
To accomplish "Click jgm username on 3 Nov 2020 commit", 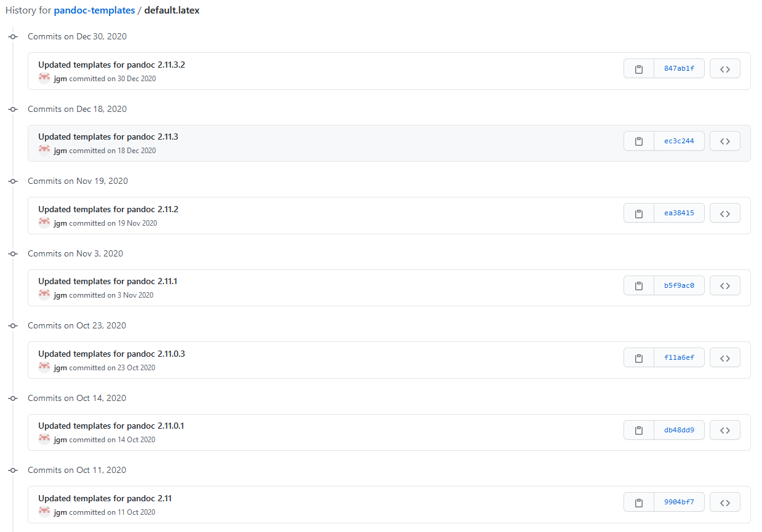I will tap(60, 295).
